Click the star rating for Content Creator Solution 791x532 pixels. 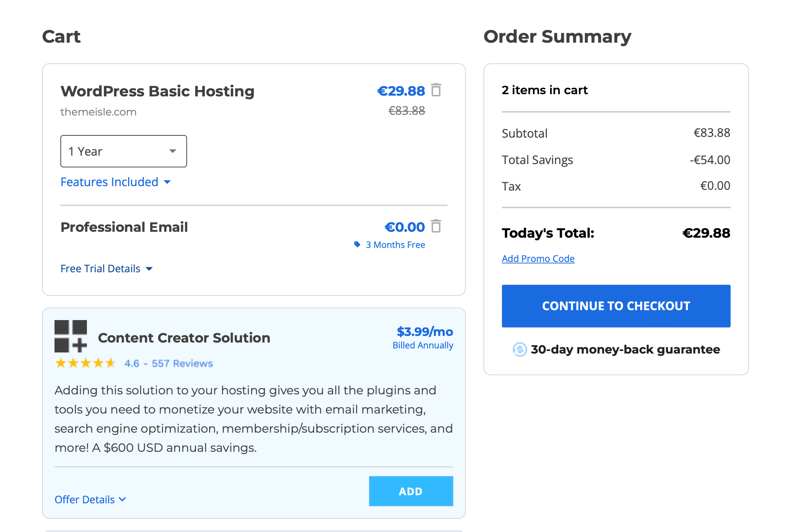click(x=85, y=363)
